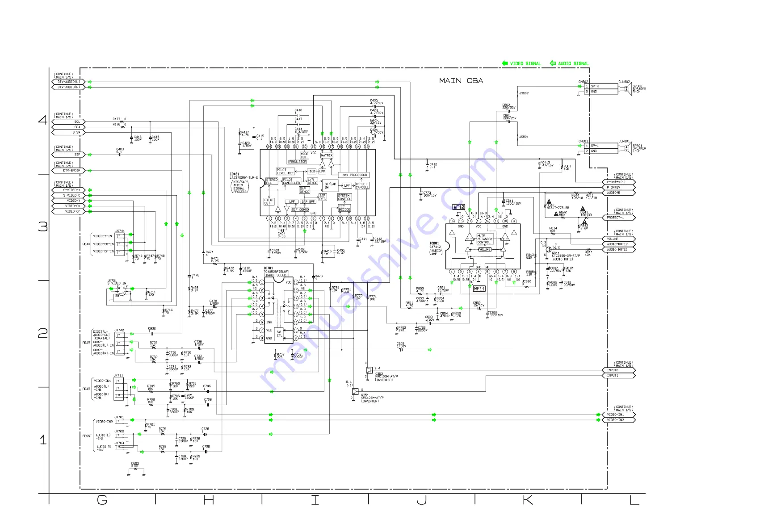Screen dimensions: 760x532
Task: Click the S-VIDEO-Y signal tag
Action: (x=69, y=190)
